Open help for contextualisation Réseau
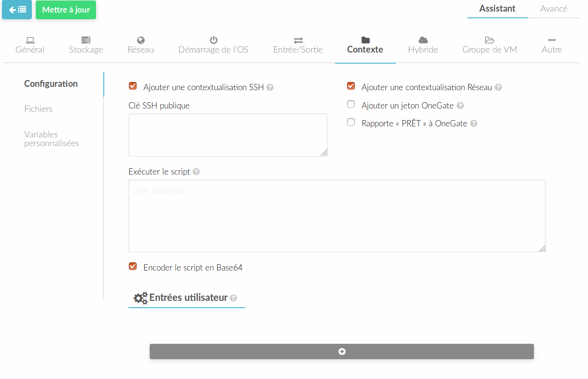Viewport: 588px width, 379px height. [x=498, y=88]
